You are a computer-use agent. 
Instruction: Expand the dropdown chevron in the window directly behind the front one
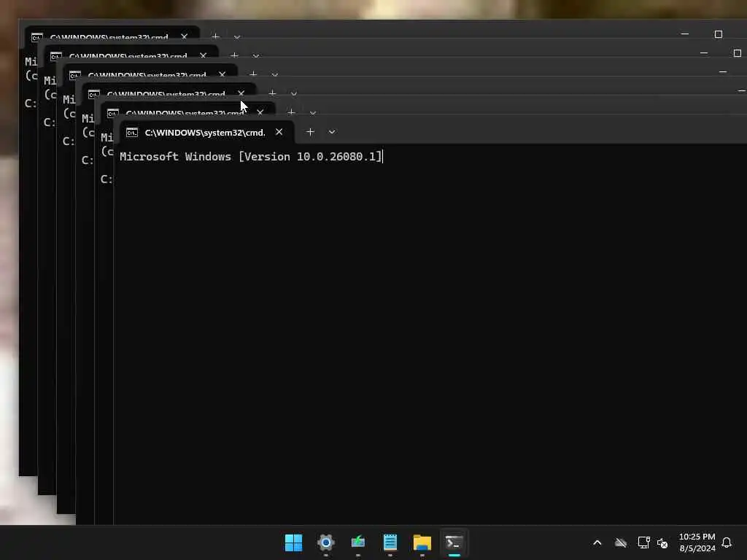pos(313,113)
